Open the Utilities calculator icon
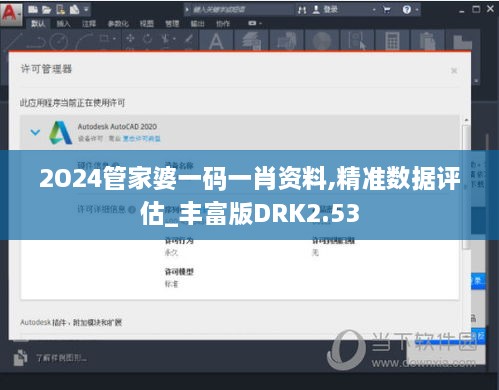 click(x=392, y=41)
